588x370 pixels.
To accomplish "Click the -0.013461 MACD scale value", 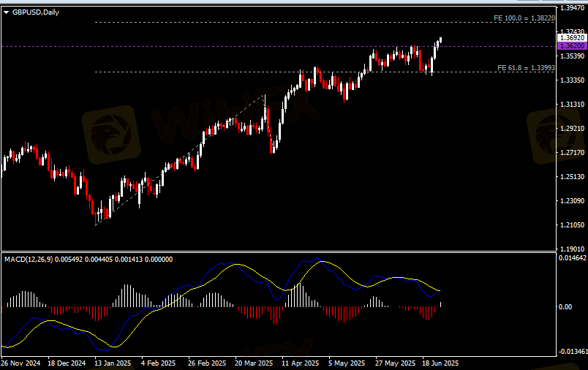I will [573, 352].
